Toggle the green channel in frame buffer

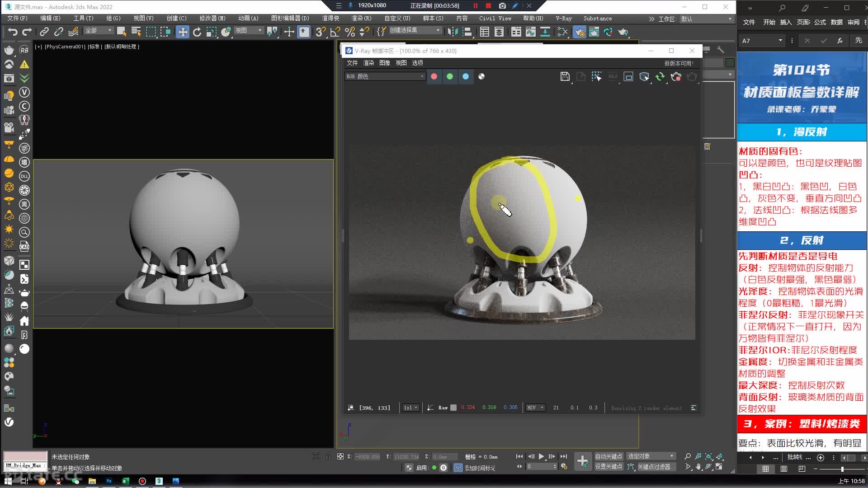pyautogui.click(x=450, y=76)
